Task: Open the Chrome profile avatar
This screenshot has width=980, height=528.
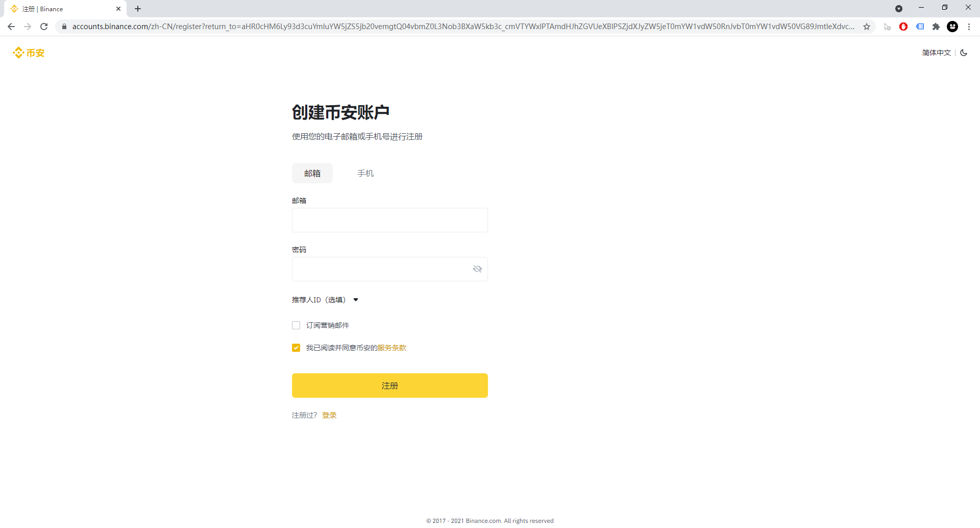Action: 952,27
